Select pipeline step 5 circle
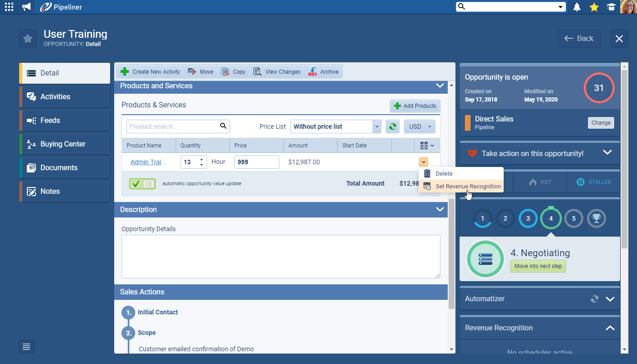This screenshot has width=637, height=364. 573,219
